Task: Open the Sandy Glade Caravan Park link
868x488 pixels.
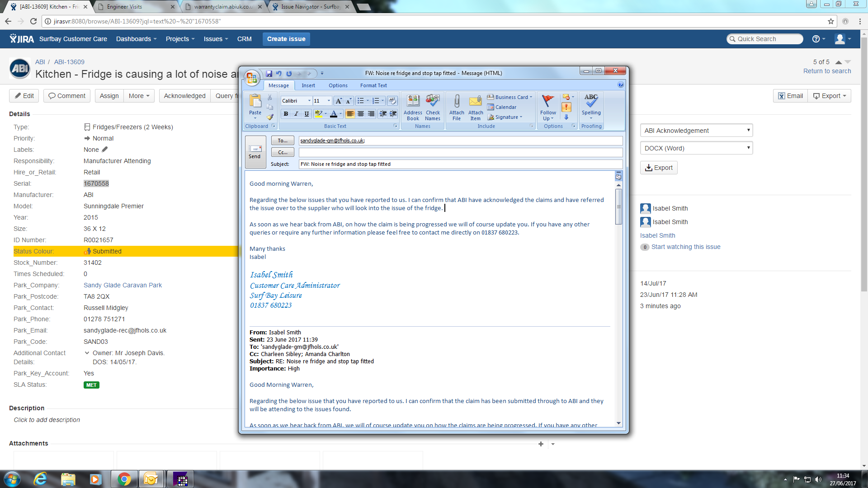Action: pos(123,285)
